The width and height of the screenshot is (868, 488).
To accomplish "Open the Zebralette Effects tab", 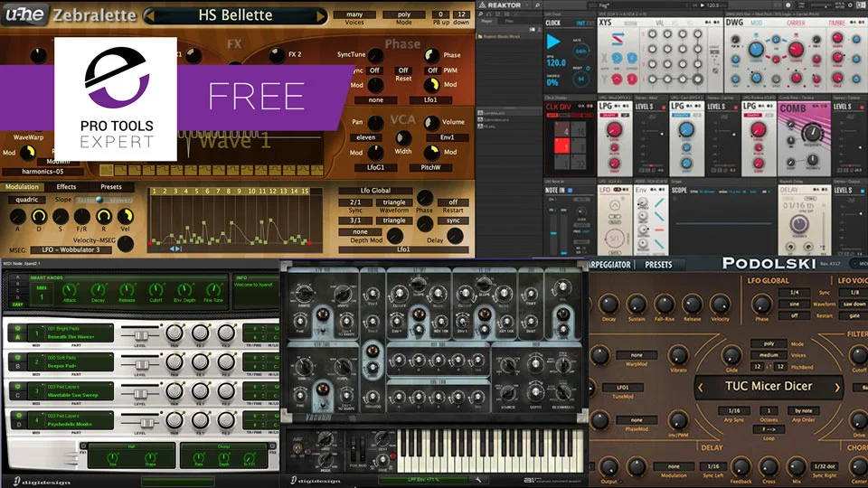I will pyautogui.click(x=66, y=187).
